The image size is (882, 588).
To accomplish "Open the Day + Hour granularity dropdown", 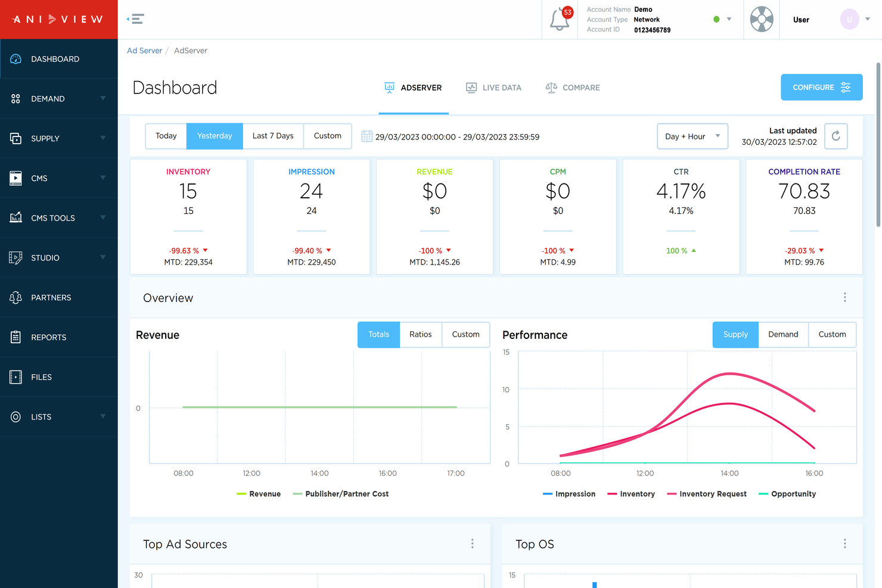I will pyautogui.click(x=692, y=136).
